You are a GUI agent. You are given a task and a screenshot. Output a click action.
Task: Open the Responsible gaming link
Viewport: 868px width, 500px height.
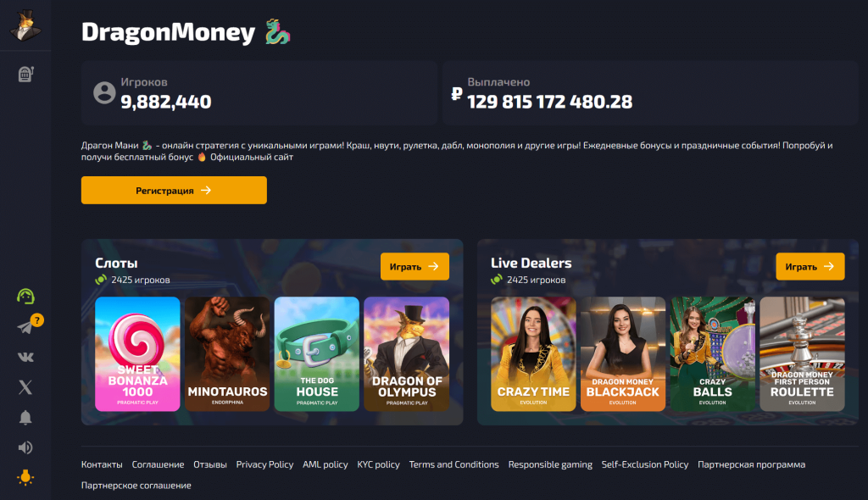550,464
